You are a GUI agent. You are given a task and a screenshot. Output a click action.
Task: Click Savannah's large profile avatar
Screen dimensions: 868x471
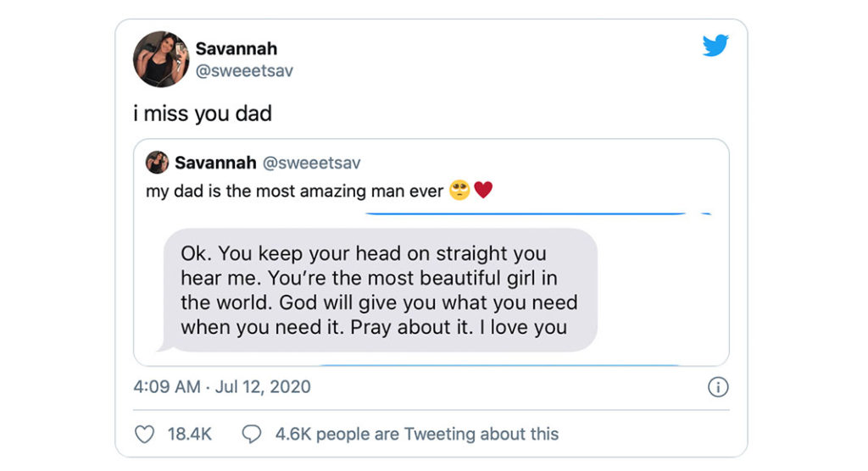pos(160,59)
